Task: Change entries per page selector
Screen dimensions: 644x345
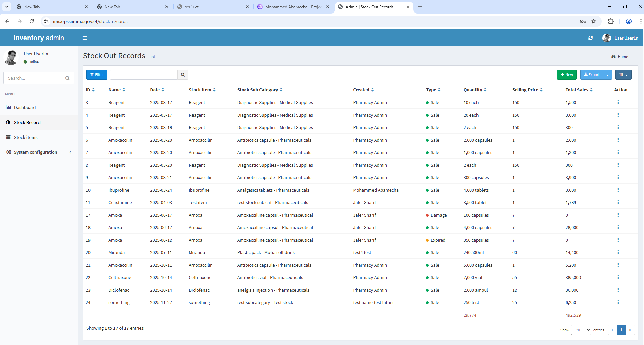Action: click(x=581, y=330)
